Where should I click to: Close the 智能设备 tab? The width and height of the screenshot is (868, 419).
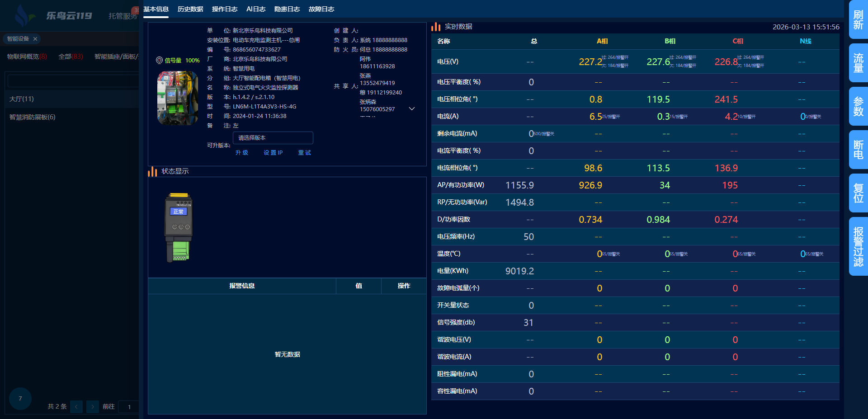point(35,39)
